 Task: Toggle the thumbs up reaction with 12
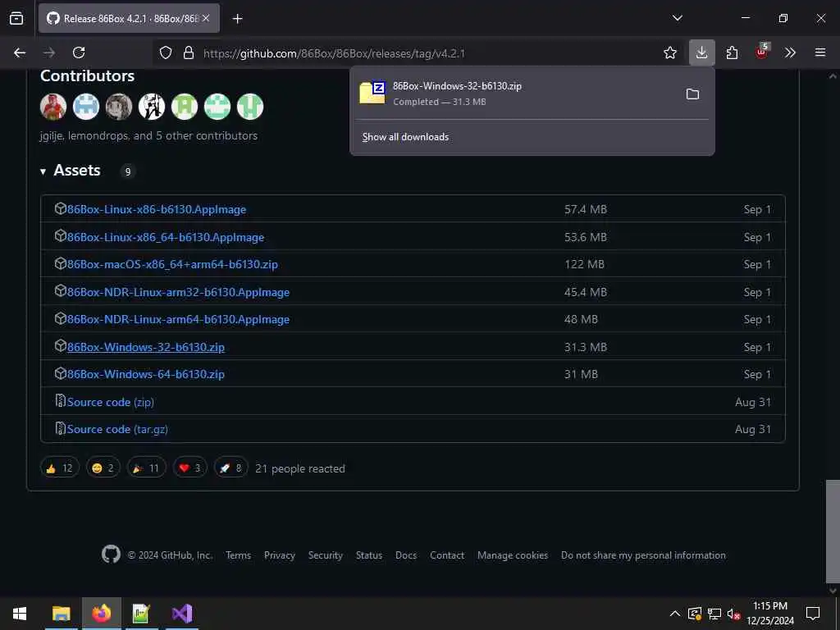[x=60, y=468]
